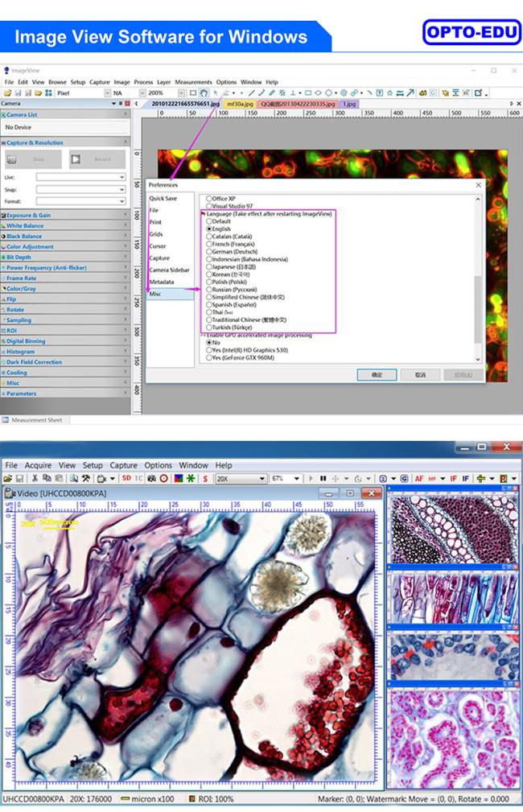The width and height of the screenshot is (523, 812).
Task: Open the Measurements menu
Action: (193, 82)
